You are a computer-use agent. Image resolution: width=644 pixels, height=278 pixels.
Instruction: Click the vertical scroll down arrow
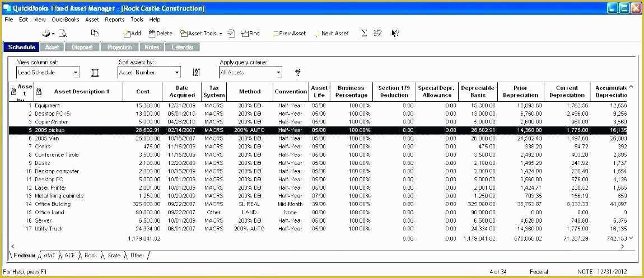(x=632, y=238)
